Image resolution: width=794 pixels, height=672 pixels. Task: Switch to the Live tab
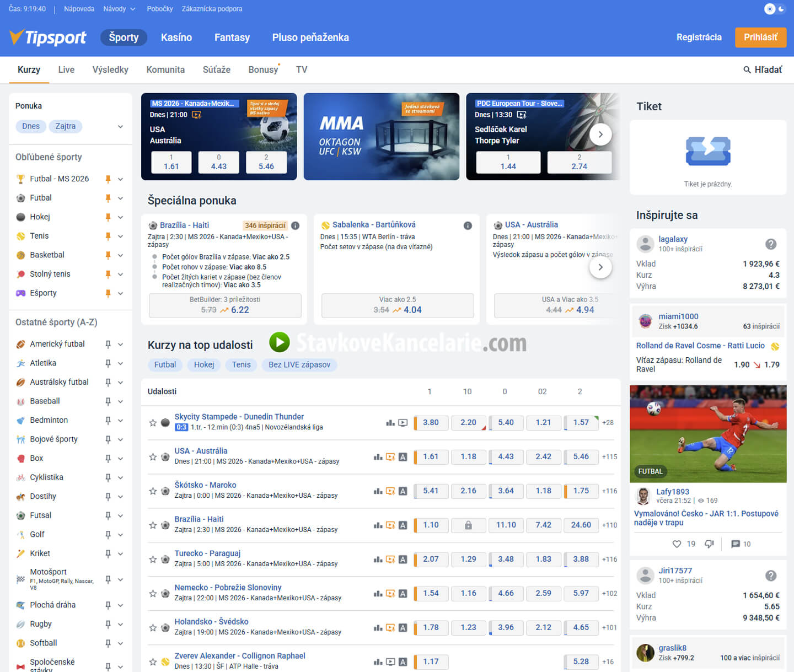tap(66, 69)
